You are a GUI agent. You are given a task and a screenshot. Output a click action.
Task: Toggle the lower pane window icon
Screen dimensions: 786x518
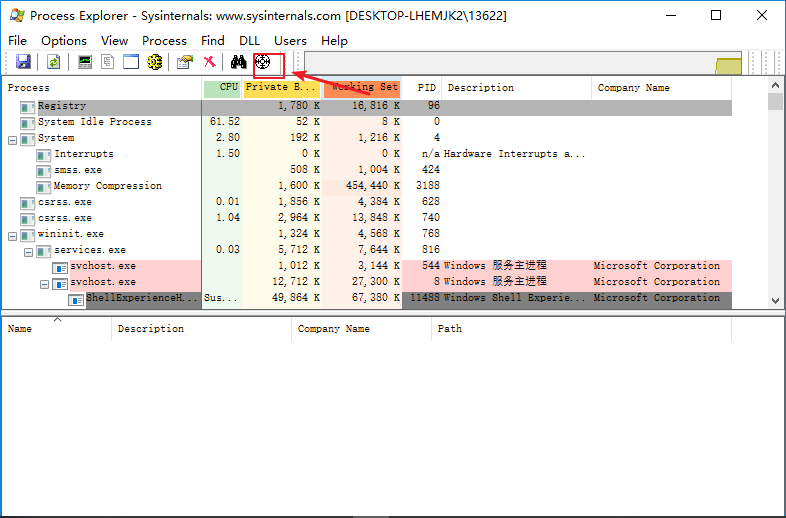coord(131,62)
